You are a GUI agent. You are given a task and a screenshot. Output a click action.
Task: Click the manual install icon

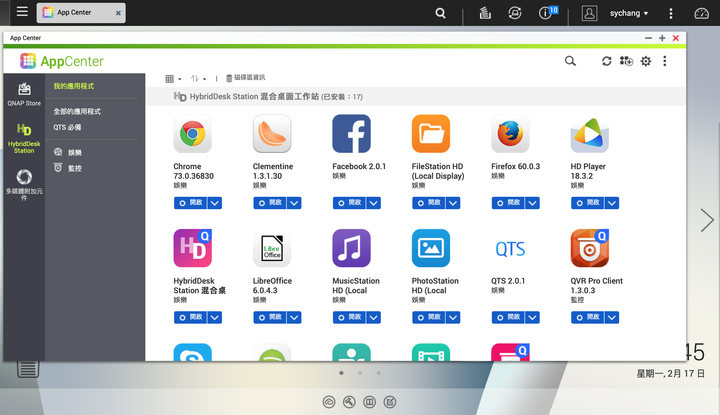point(626,61)
